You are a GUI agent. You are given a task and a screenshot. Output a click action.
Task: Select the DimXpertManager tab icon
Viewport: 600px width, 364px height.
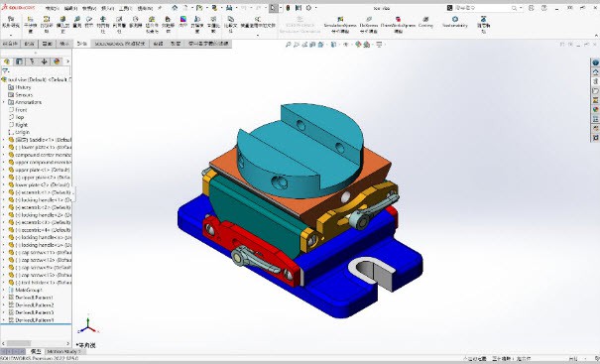click(x=45, y=61)
